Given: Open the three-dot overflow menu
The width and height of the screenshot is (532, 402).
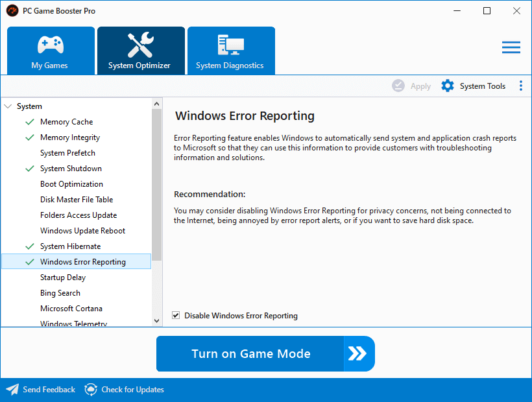Looking at the screenshot, I should pyautogui.click(x=521, y=85).
